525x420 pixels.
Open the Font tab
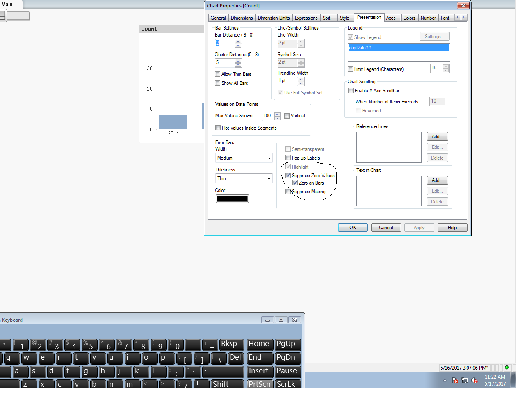point(445,18)
